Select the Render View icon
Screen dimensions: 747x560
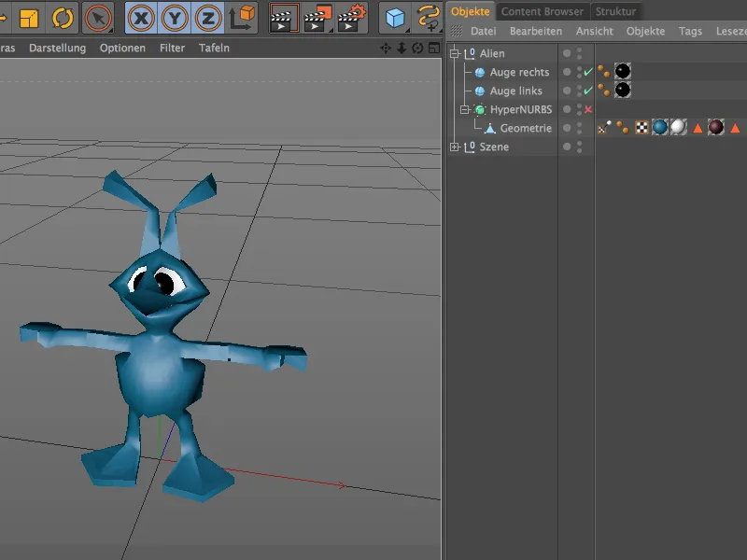282,17
